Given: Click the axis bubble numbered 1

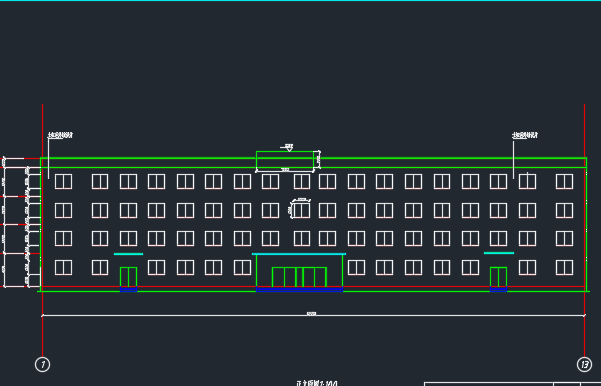Looking at the screenshot, I should coord(43,364).
